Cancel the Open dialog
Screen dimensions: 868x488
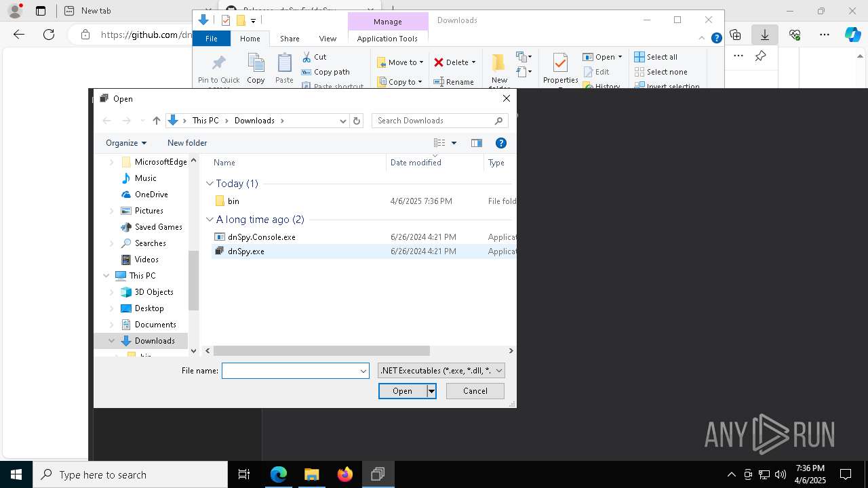coord(475,391)
